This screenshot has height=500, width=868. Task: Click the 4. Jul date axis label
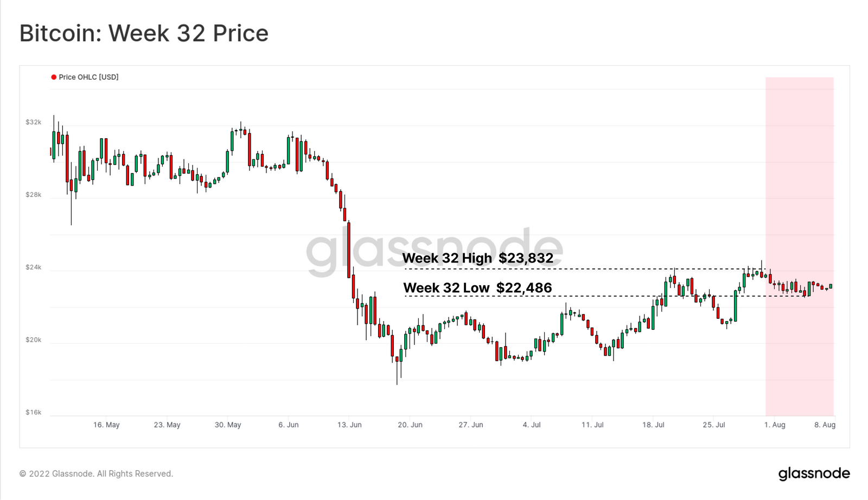532,425
